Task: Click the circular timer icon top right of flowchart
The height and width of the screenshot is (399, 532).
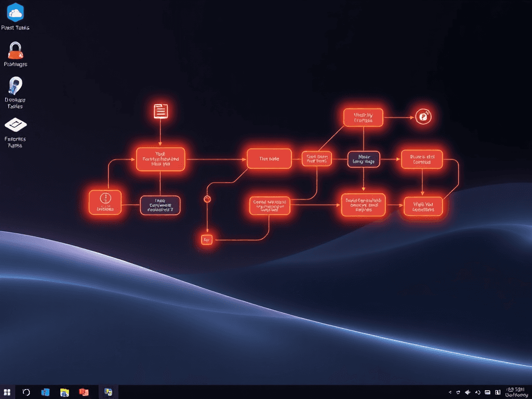Action: tap(423, 117)
